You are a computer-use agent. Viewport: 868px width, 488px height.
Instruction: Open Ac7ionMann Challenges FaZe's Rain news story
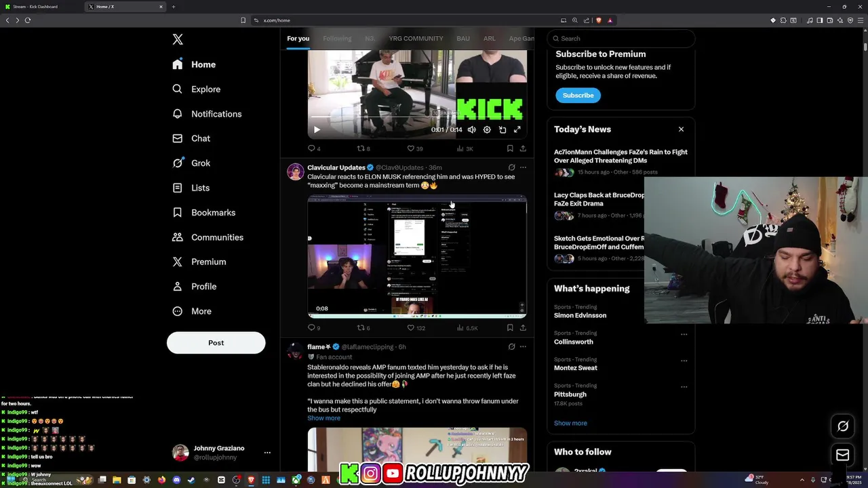620,156
